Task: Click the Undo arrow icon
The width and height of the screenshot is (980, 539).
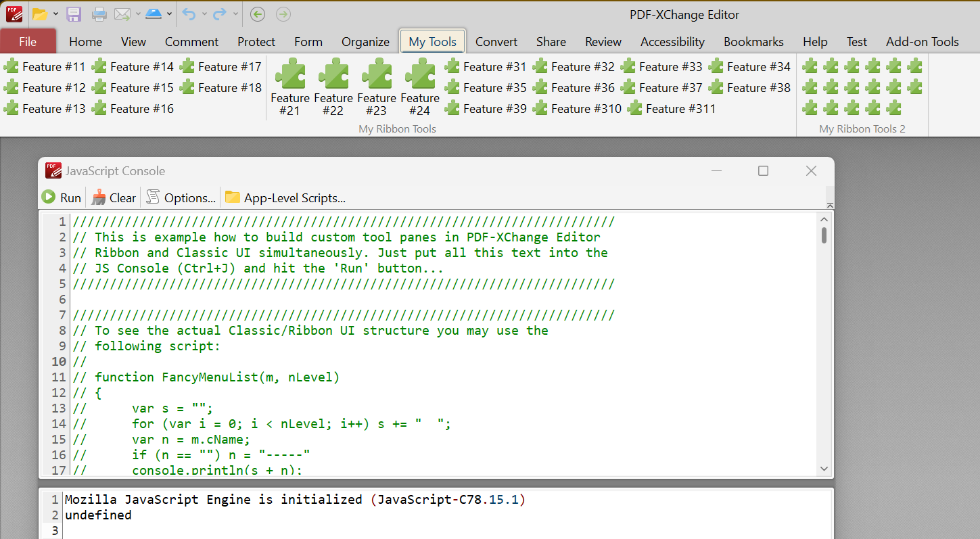Action: click(189, 14)
